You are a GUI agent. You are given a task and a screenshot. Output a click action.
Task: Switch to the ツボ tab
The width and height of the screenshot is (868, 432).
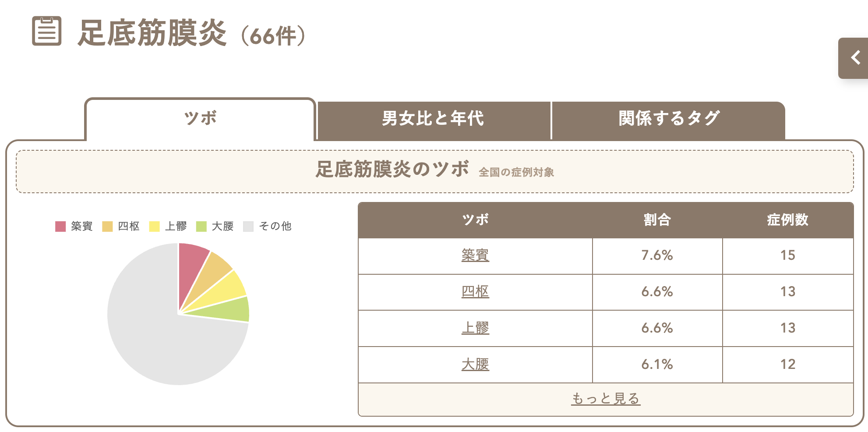(x=200, y=119)
